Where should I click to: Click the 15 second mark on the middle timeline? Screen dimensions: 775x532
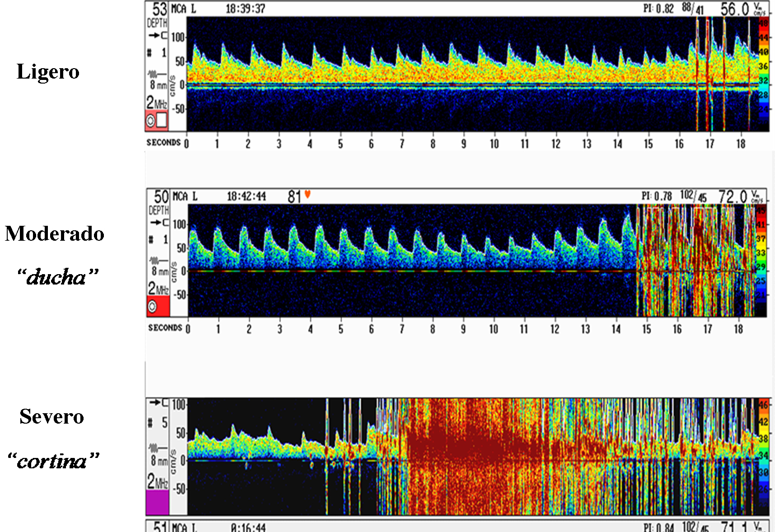coord(647,329)
